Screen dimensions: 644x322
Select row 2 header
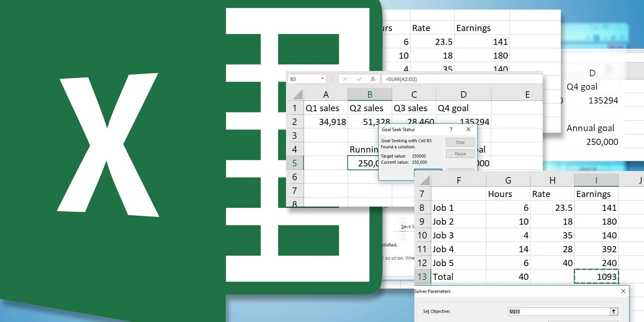(x=295, y=122)
